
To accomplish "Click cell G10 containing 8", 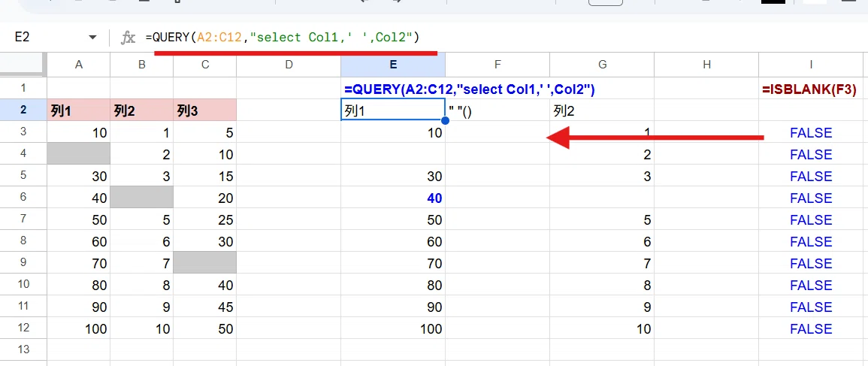I will coord(602,285).
